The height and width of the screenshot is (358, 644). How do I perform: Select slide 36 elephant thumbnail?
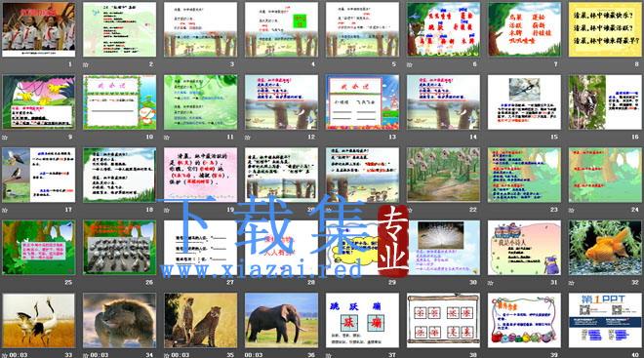281,321
